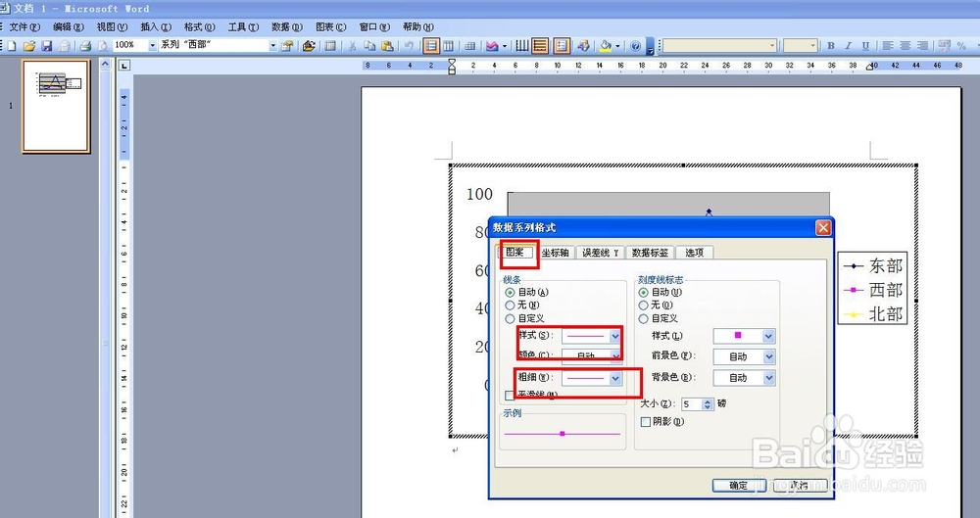Select marker Automatic (自动 U) radio button

644,292
